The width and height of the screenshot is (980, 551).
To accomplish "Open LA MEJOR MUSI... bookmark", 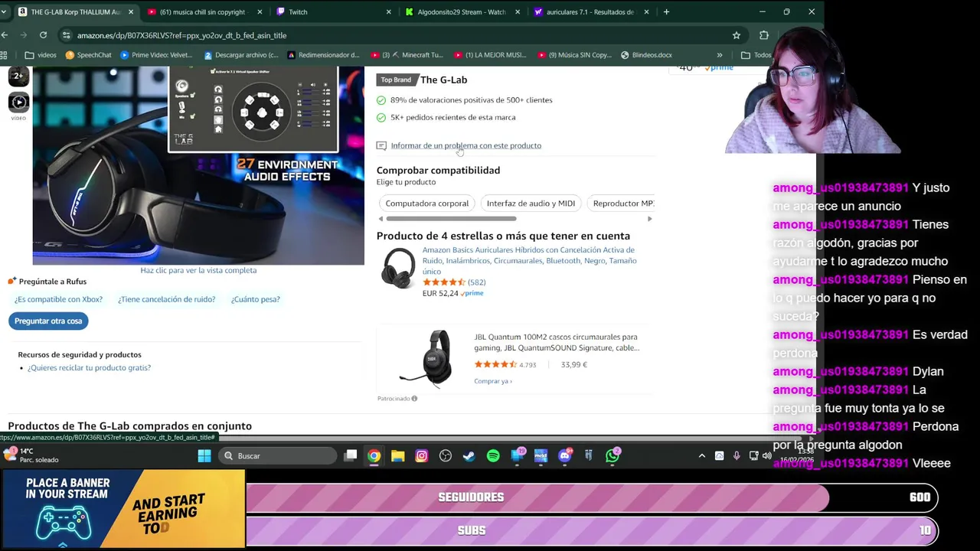I will (490, 55).
